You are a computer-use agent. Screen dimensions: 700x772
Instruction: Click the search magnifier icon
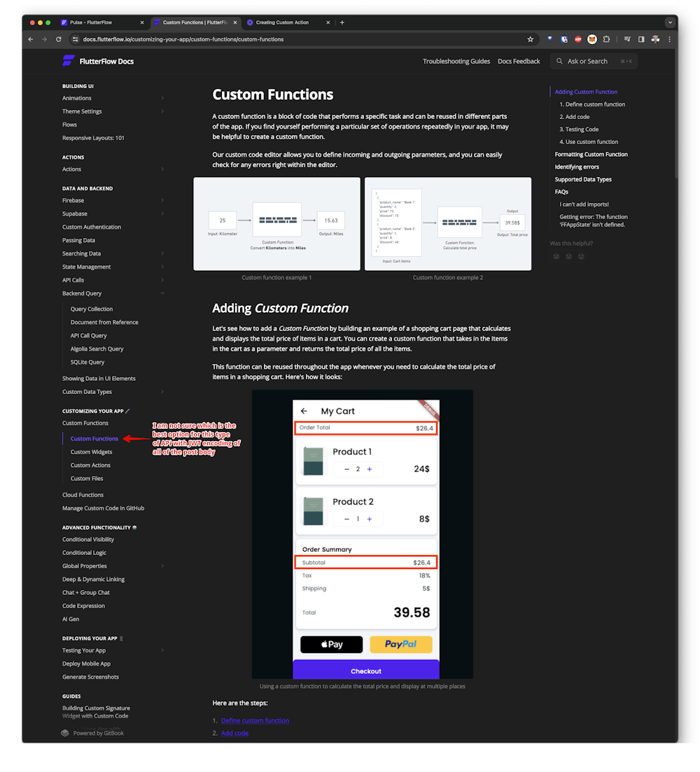coord(559,61)
